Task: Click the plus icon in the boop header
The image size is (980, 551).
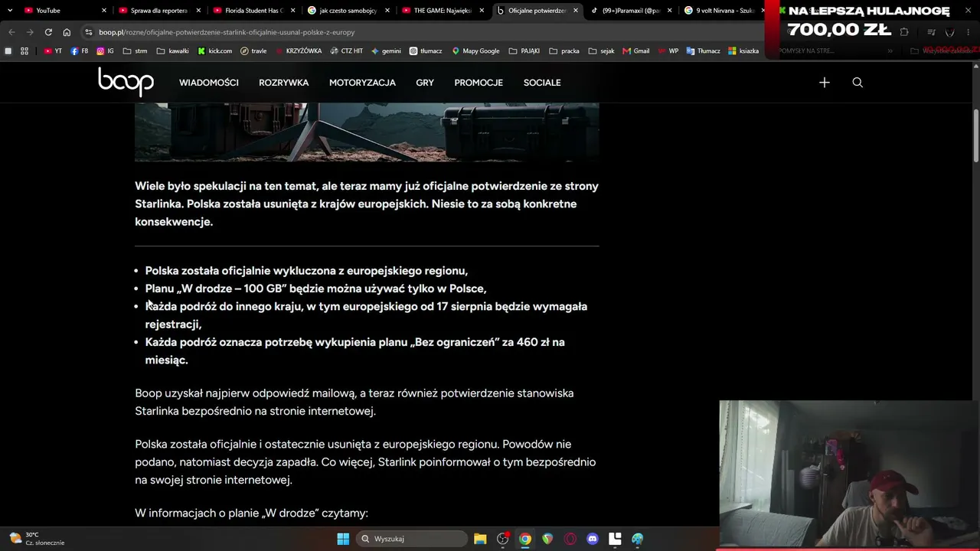Action: (824, 83)
